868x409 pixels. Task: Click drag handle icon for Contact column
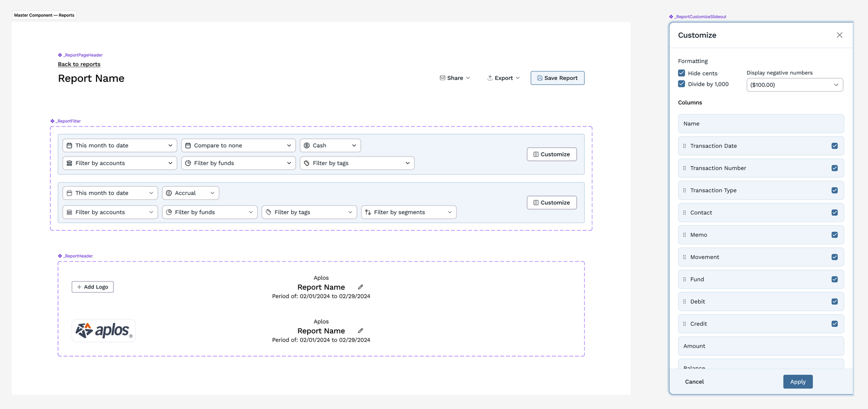[x=684, y=213]
